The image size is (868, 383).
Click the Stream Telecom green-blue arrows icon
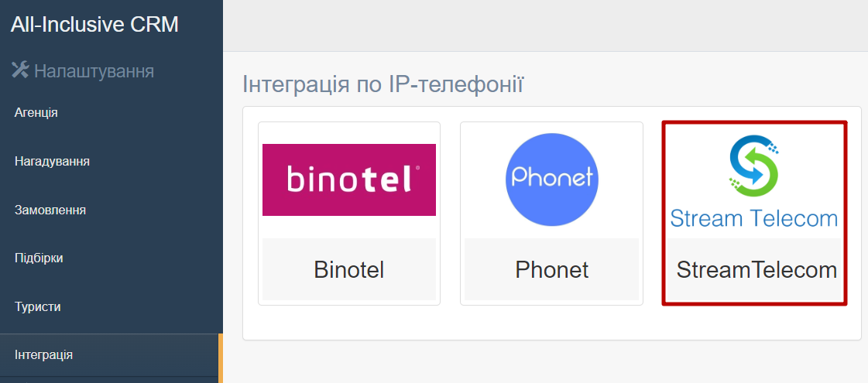pos(754,167)
